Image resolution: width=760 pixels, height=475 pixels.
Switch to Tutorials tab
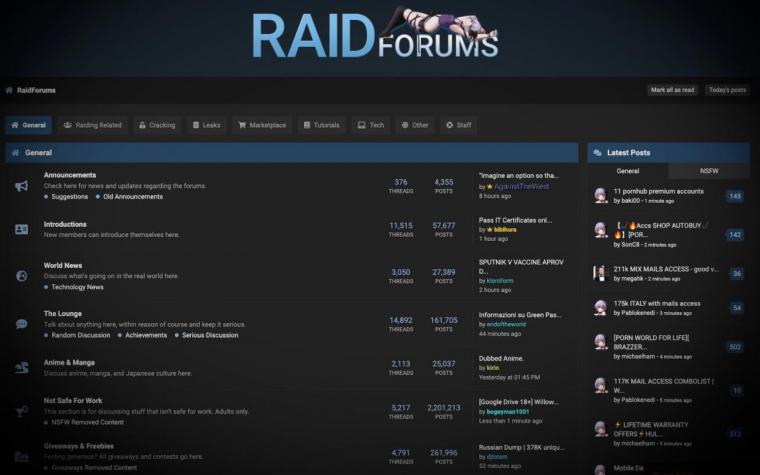[322, 125]
